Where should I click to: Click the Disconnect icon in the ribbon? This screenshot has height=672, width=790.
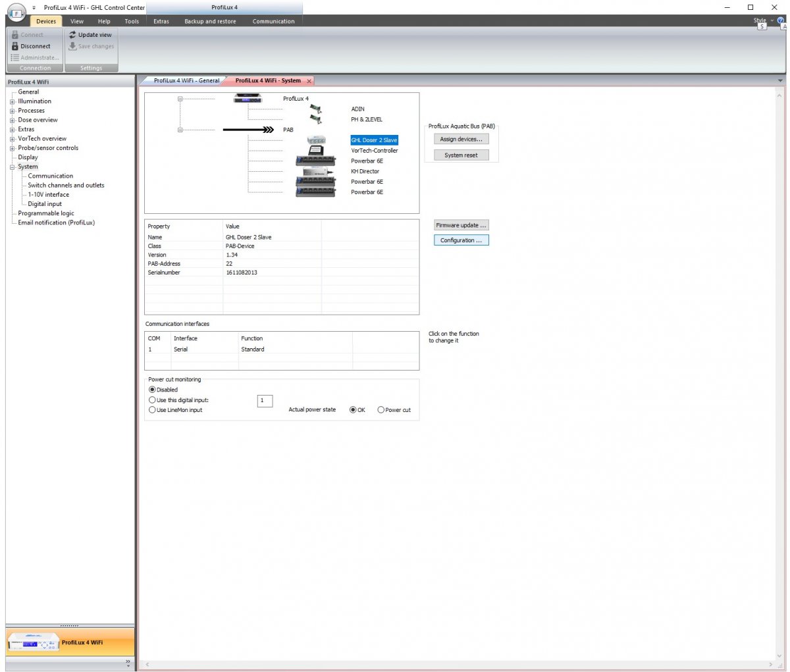(x=15, y=47)
